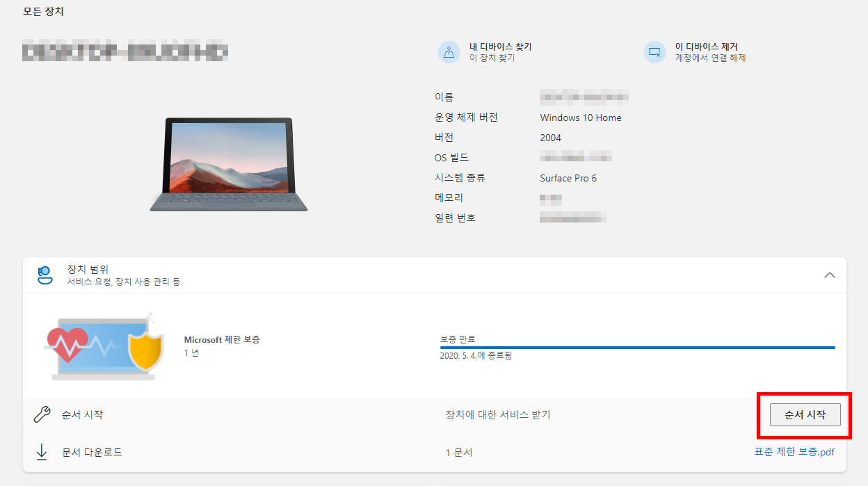Click the 1 문서 count text
Viewport: 868px width, 486px height.
tap(459, 452)
